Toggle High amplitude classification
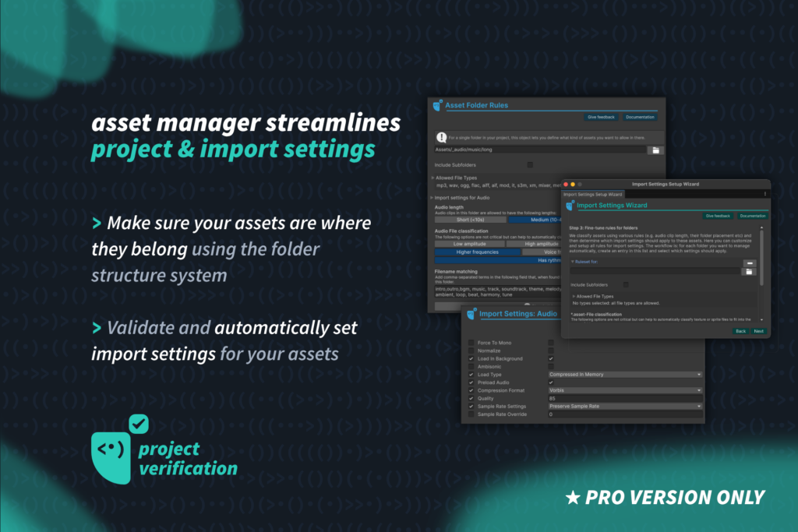The width and height of the screenshot is (798, 532). point(534,244)
